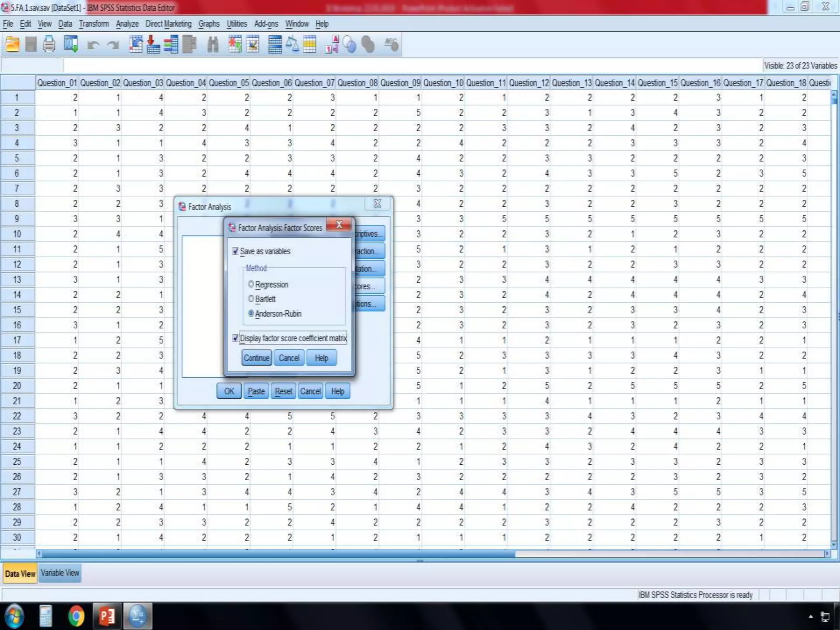Click the Recall recently used dialogs icon

pos(71,44)
